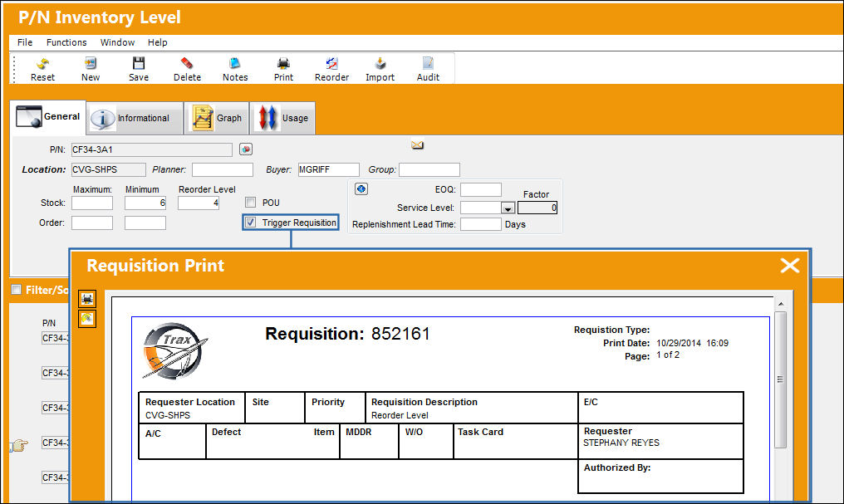Click the Requisition Print vertical scrollbar thumb
844x504 pixels.
click(781, 379)
